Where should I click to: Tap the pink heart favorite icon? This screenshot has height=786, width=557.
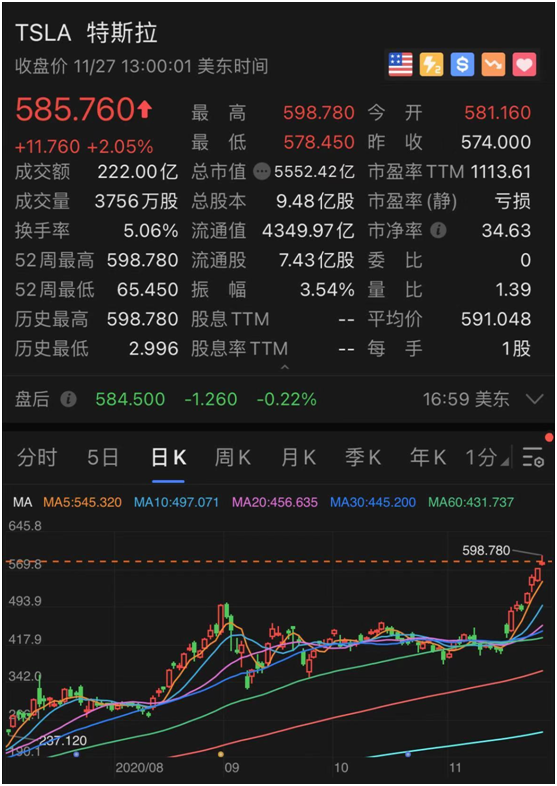pyautogui.click(x=524, y=65)
